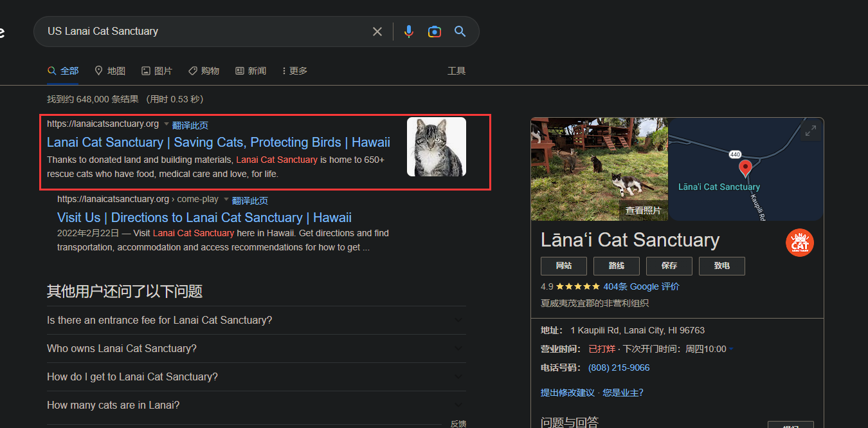This screenshot has width=868, height=428.
Task: Click the Lāna'i Cat Sanctuary map label
Action: click(x=719, y=187)
